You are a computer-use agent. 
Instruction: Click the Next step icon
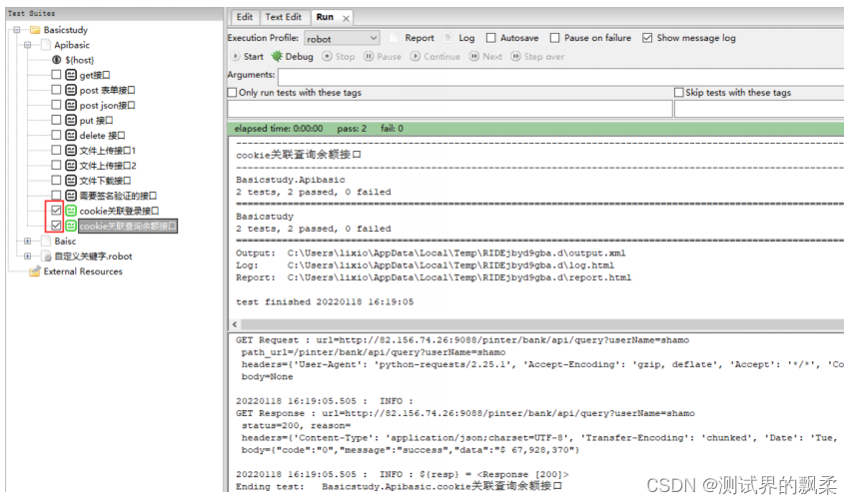[473, 56]
